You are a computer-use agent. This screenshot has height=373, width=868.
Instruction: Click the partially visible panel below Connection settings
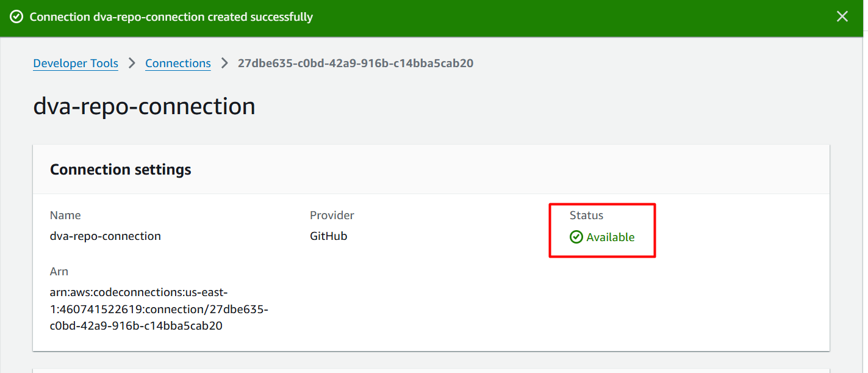pos(431,370)
